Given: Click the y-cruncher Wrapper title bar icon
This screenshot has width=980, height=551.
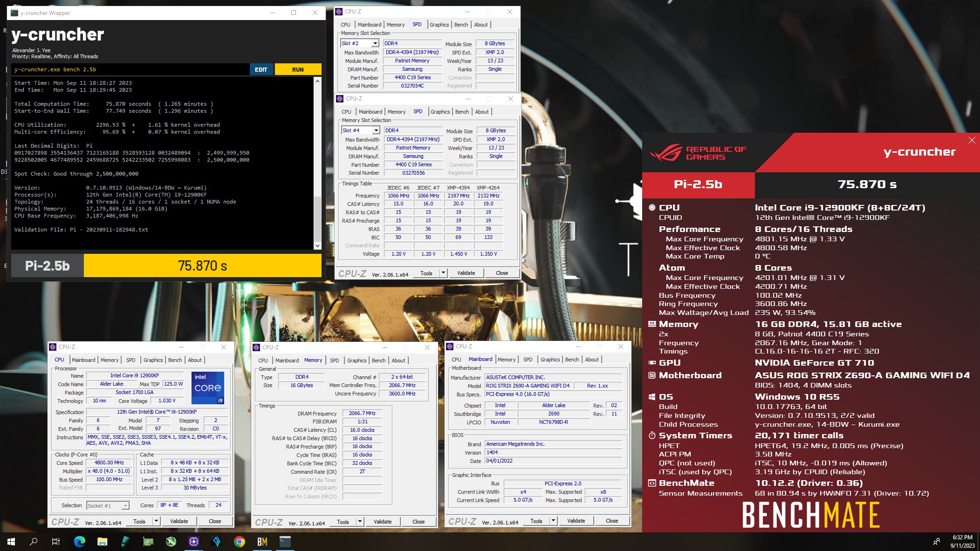Looking at the screenshot, I should pos(14,13).
